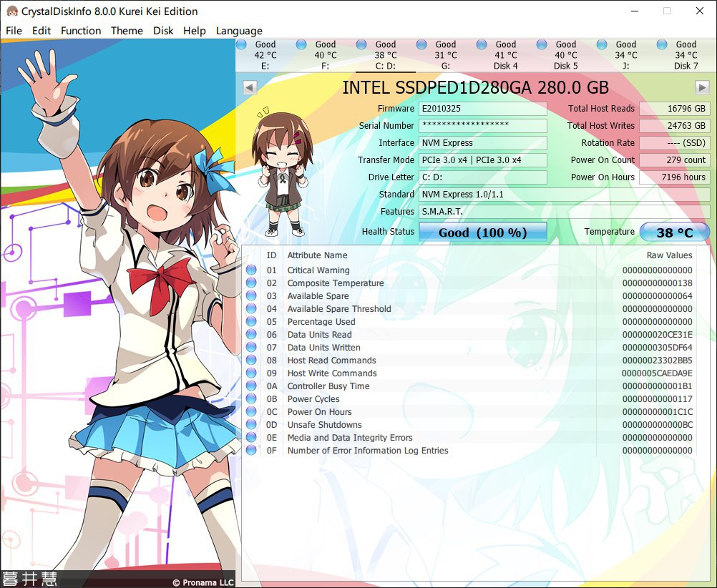Click Power On Count value 279 count
The image size is (717, 588).
point(675,160)
